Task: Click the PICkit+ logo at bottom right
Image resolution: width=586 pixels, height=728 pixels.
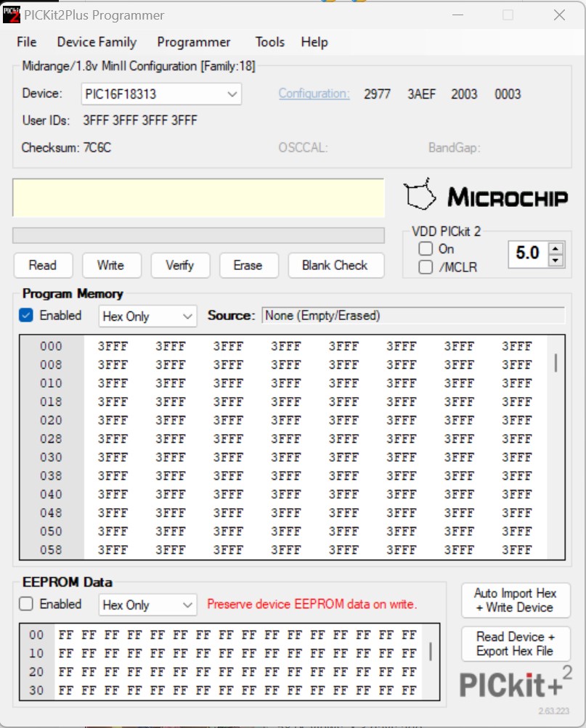Action: point(516,684)
